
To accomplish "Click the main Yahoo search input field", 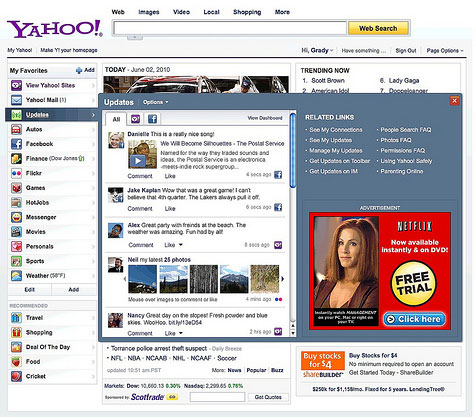I will [230, 28].
